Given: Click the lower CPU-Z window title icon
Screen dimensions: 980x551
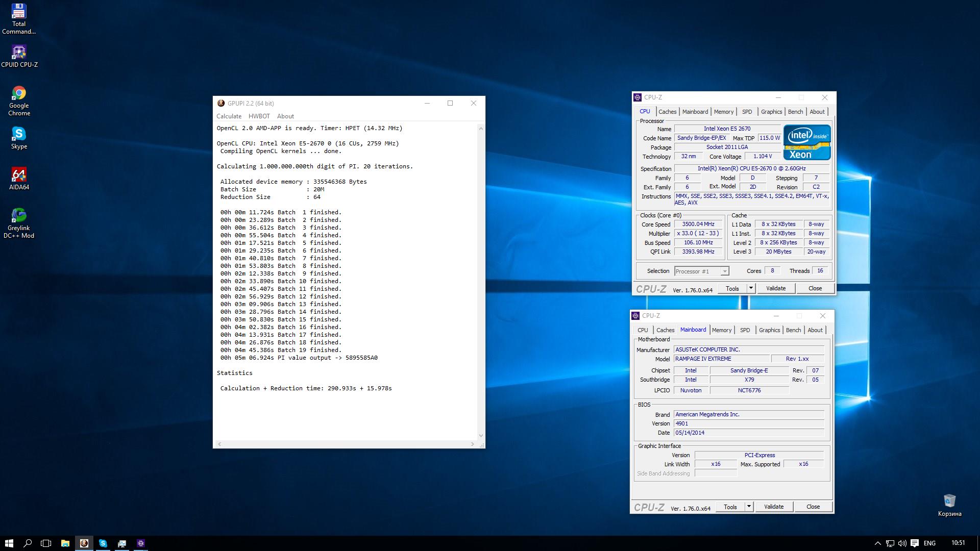Looking at the screenshot, I should click(x=635, y=316).
